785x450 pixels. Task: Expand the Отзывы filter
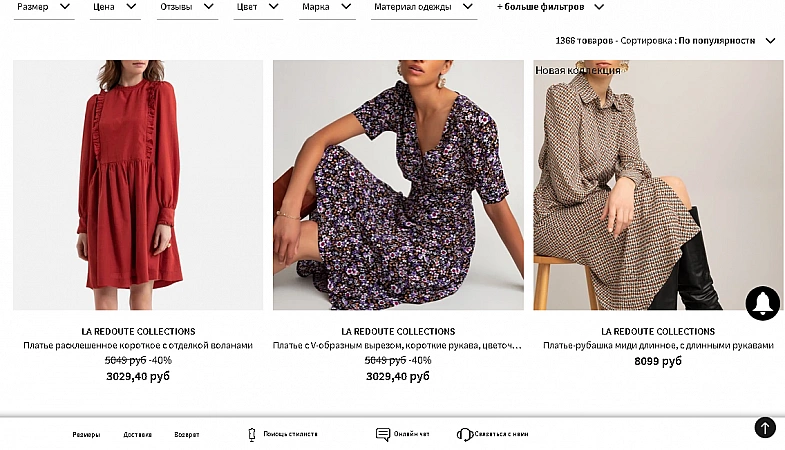(187, 7)
